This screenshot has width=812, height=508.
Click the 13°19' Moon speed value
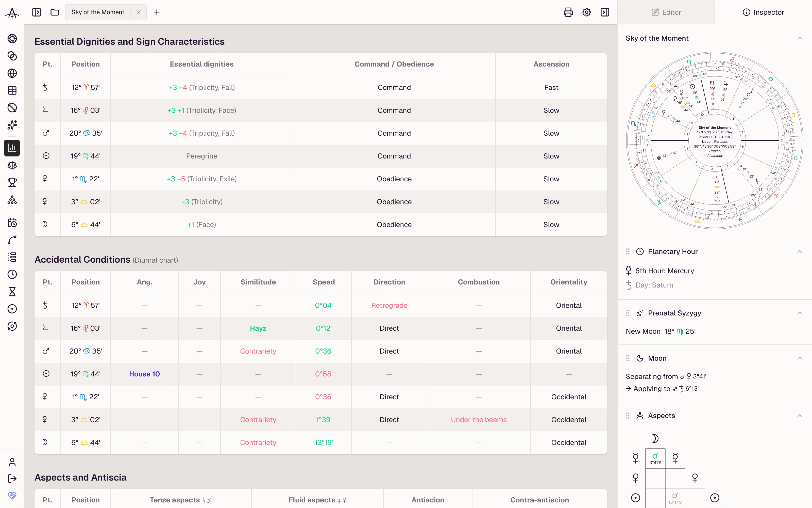[324, 442]
